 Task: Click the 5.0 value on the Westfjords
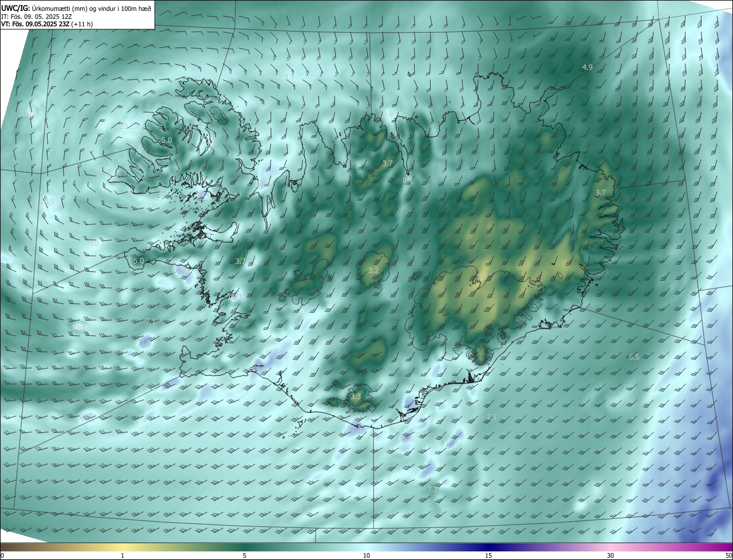pos(167,140)
